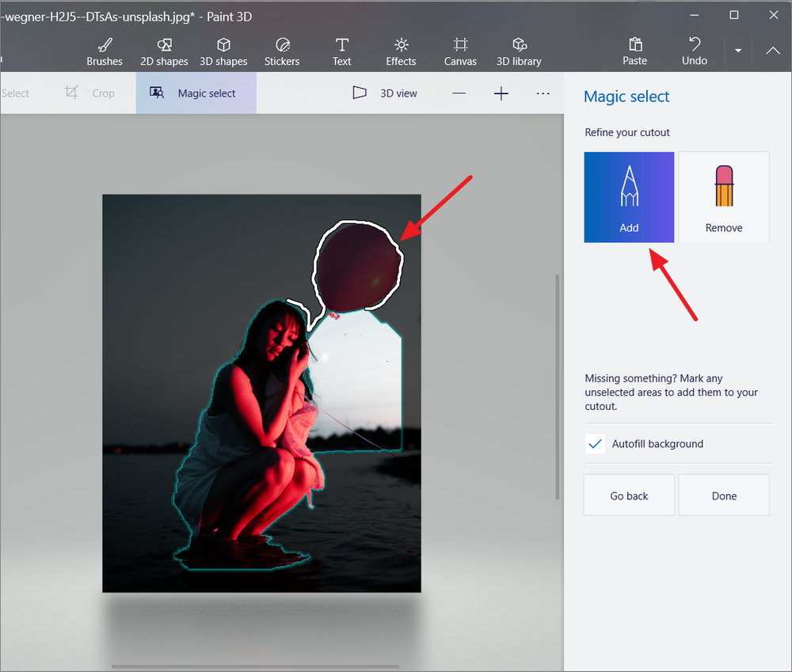Open the 2D shapes tool

click(163, 51)
